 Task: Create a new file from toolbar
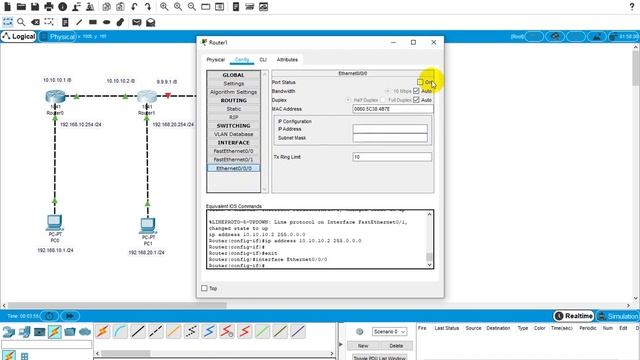7,7
